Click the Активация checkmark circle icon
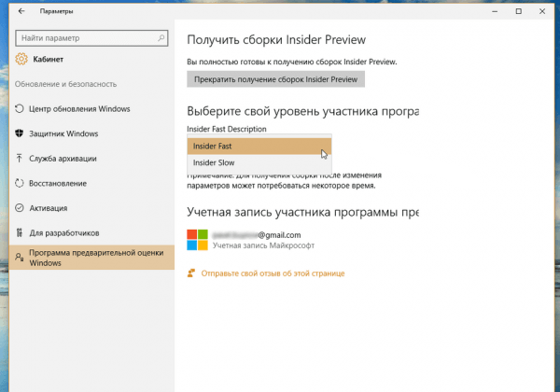 pos(20,208)
